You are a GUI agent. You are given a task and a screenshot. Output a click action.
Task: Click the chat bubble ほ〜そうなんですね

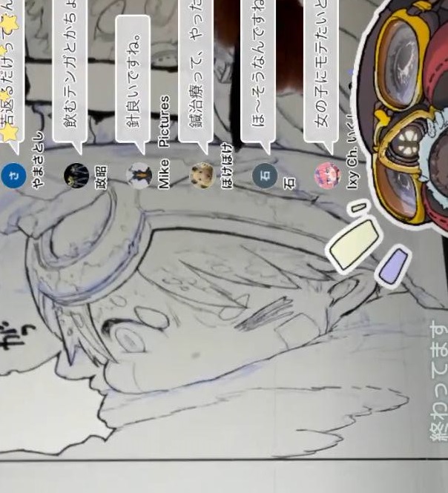point(258,77)
